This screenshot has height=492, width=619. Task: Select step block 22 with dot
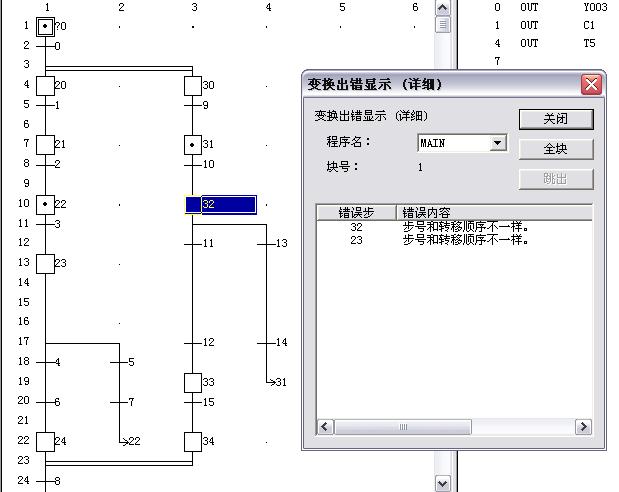(45, 204)
